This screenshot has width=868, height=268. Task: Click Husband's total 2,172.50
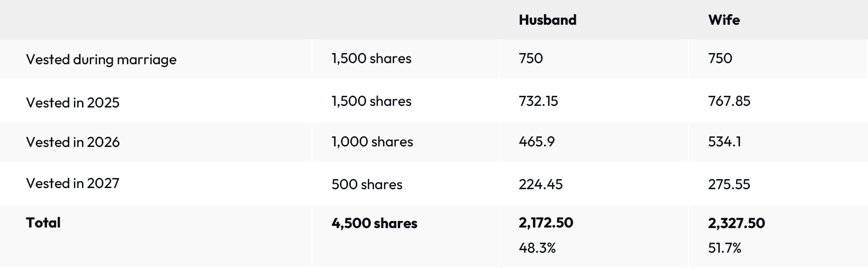click(x=546, y=223)
